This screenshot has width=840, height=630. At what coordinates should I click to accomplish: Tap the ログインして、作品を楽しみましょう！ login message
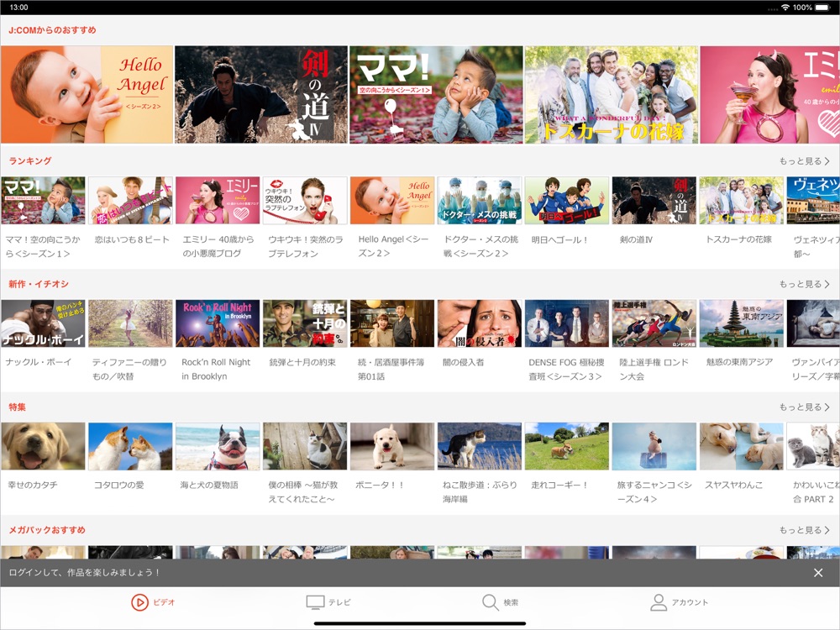84,573
